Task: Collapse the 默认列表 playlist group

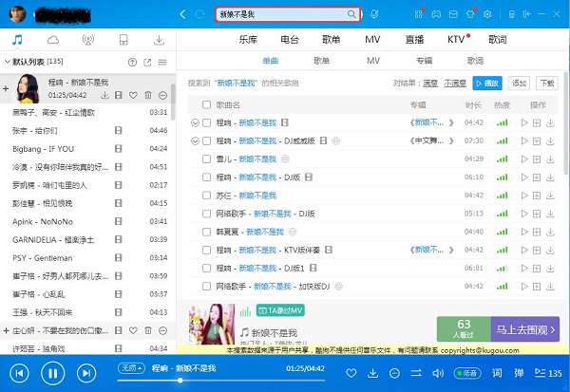Action: coord(6,61)
